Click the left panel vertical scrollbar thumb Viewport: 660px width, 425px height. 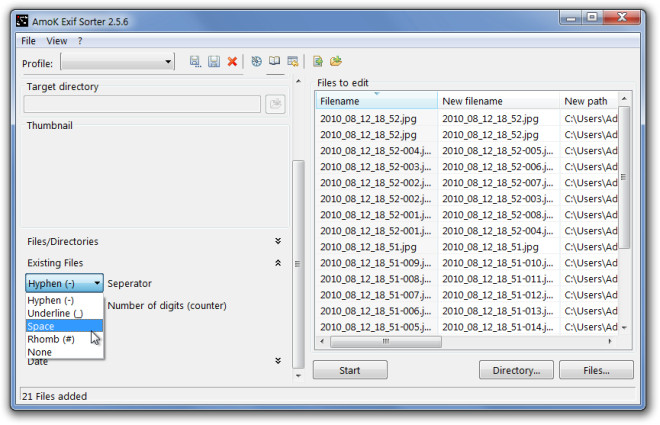coord(298,264)
